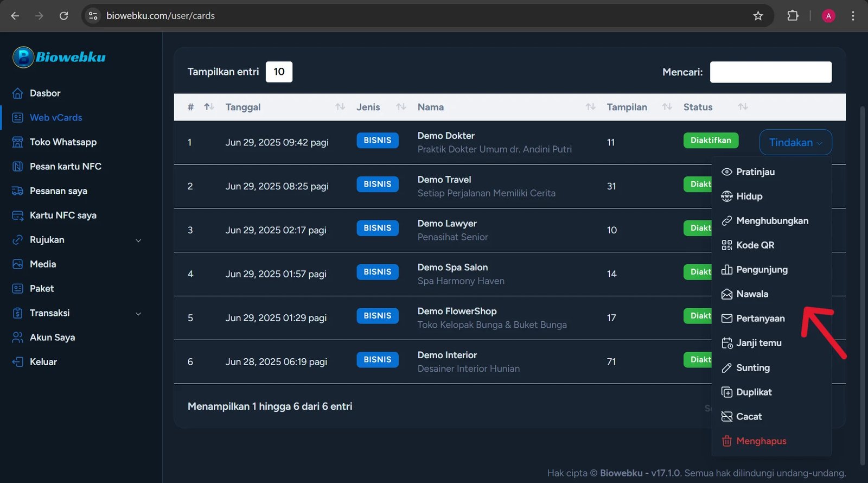Select Pertanyaan menu entry

(x=771, y=319)
